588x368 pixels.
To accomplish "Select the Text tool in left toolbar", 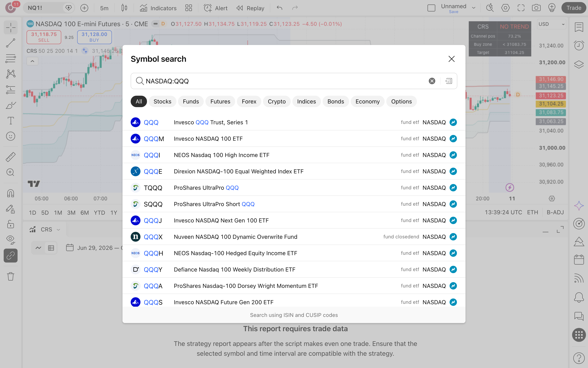I will [10, 121].
